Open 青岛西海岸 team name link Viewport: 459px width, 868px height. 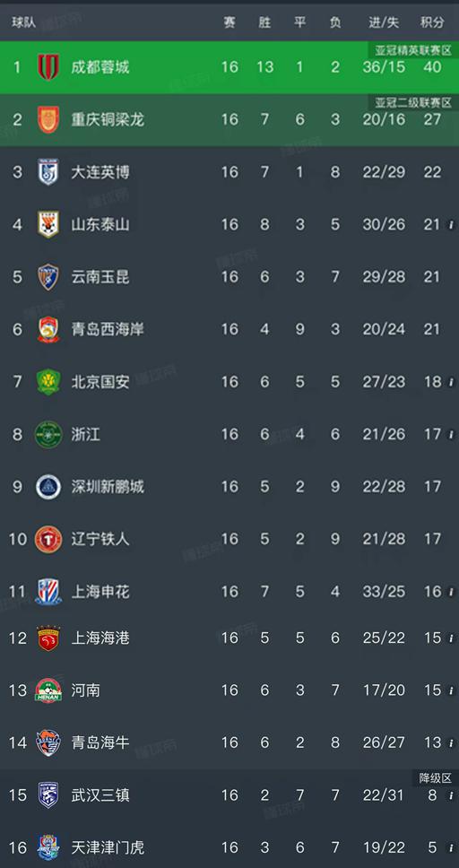108,329
